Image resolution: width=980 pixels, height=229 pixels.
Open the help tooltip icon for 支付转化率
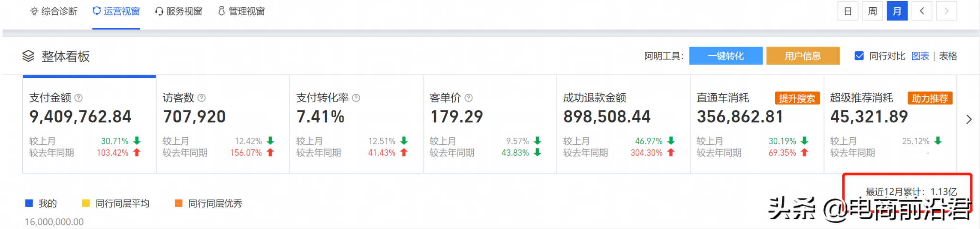[356, 98]
